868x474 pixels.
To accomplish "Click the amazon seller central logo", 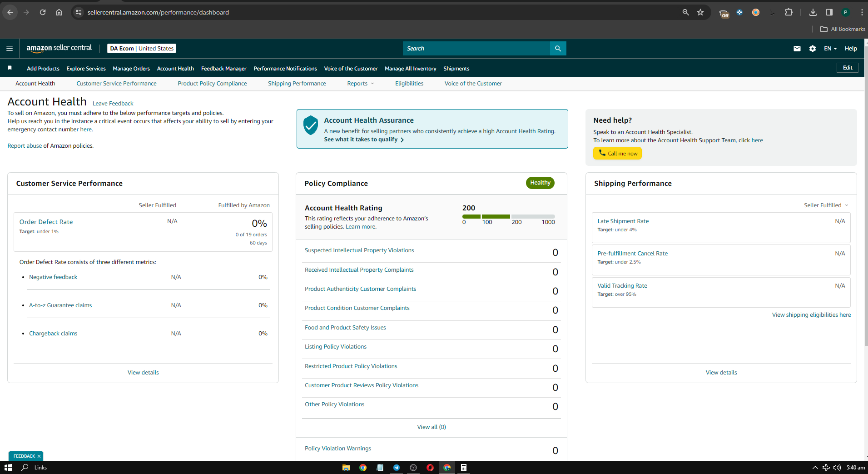I will [x=59, y=48].
